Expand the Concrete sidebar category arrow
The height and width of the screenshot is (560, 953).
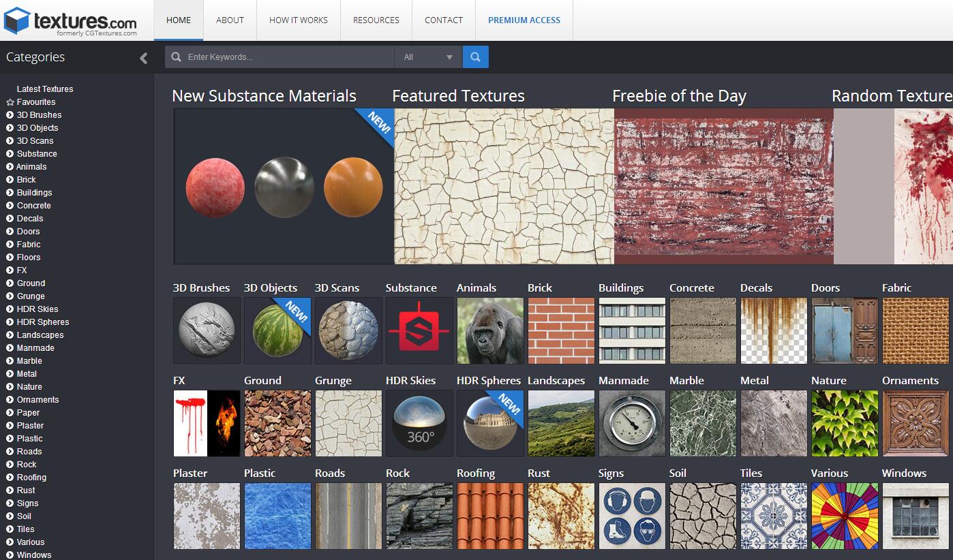point(10,206)
